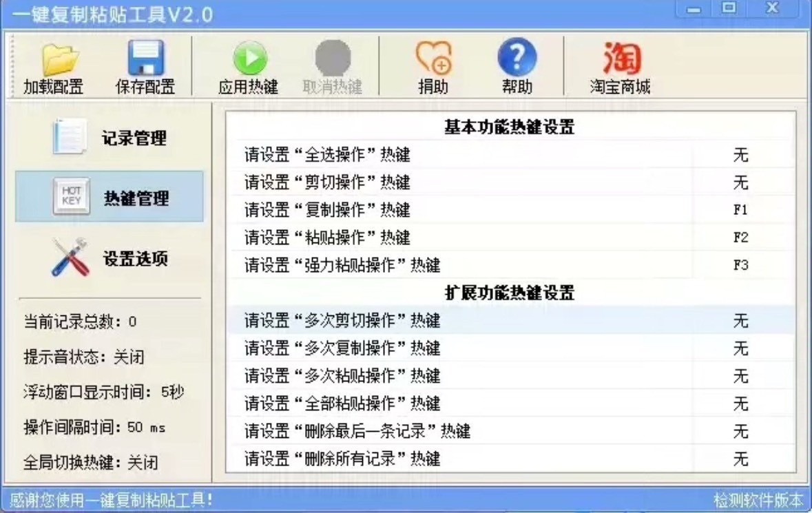Open the red 淘宝商城 icon
The width and height of the screenshot is (812, 513).
tap(621, 58)
